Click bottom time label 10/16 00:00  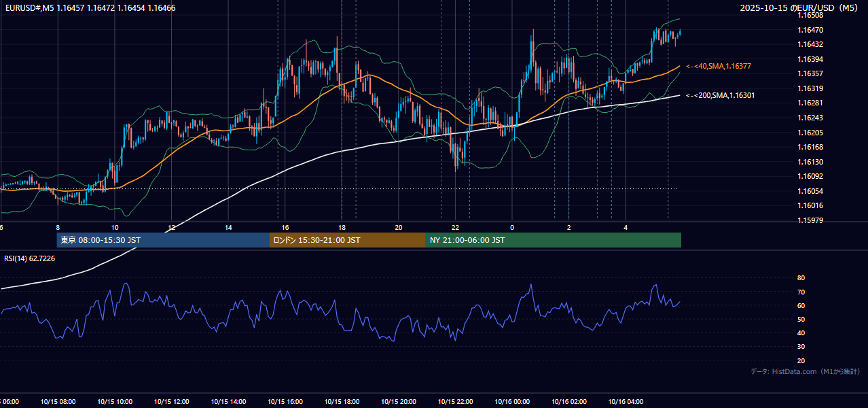[x=512, y=402]
